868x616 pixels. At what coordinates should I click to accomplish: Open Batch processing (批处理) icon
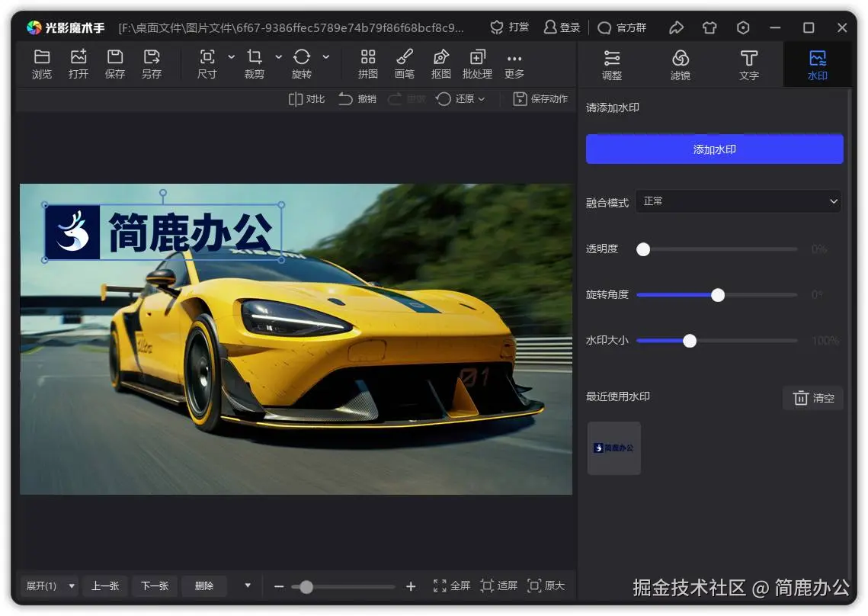(x=477, y=57)
